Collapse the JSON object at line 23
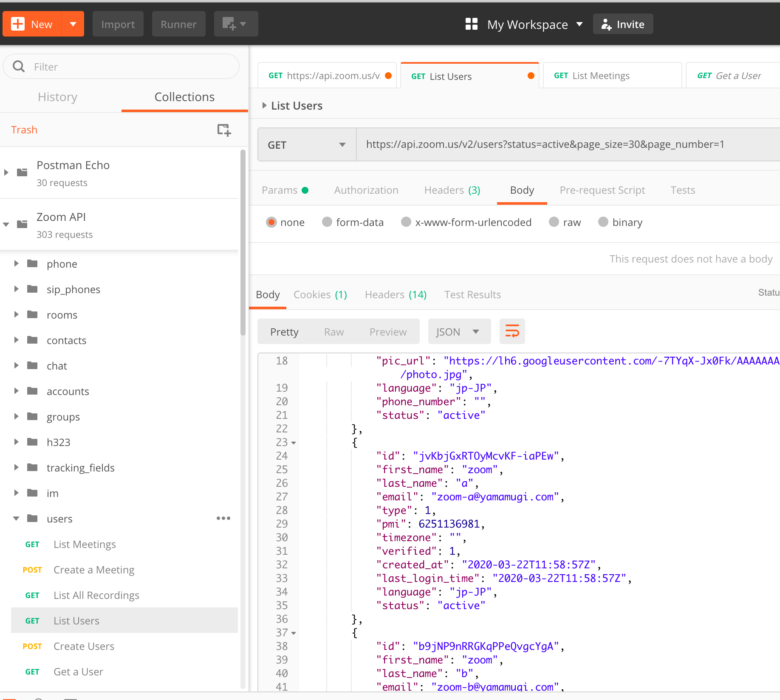The height and width of the screenshot is (700, 780). (294, 443)
